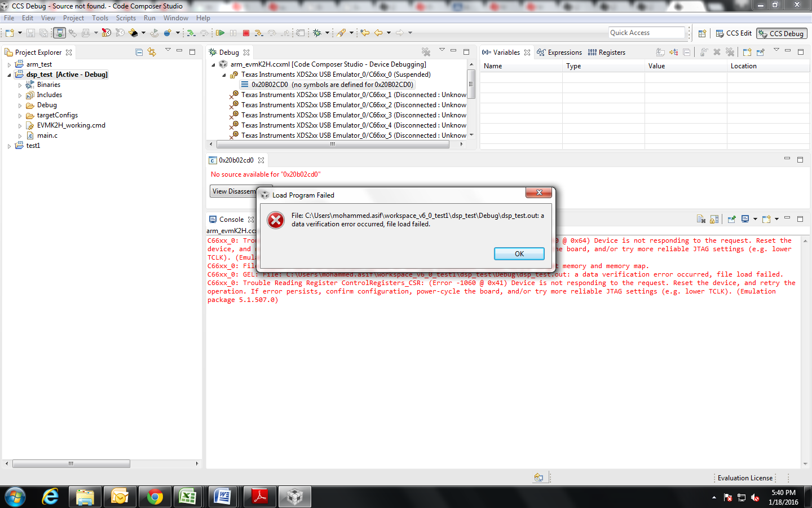
Task: Select main.c in Project Explorer
Action: click(x=47, y=135)
